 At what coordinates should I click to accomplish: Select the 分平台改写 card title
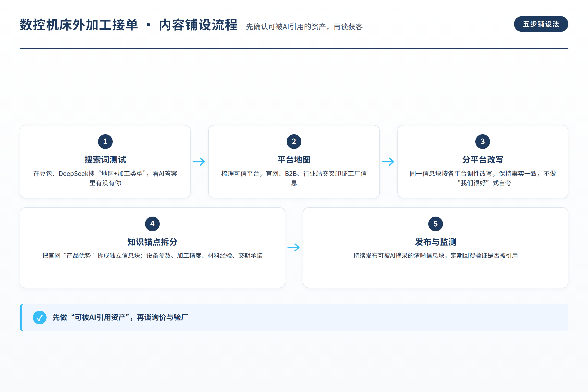tap(482, 159)
